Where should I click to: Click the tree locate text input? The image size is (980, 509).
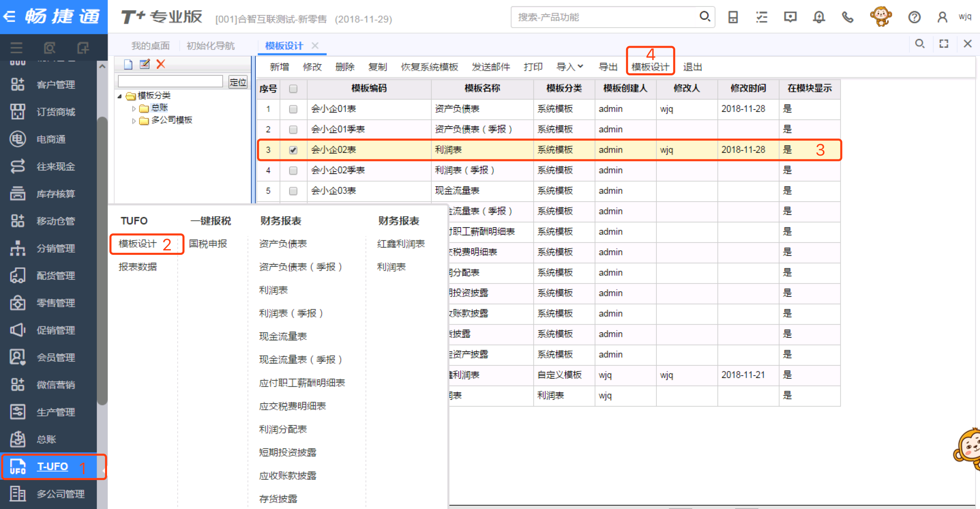coord(170,82)
